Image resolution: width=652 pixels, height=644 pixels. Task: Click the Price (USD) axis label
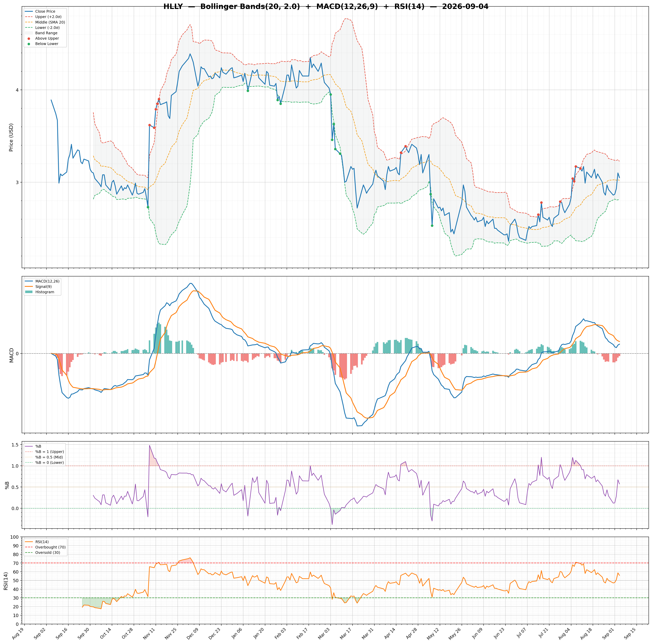tap(11, 137)
